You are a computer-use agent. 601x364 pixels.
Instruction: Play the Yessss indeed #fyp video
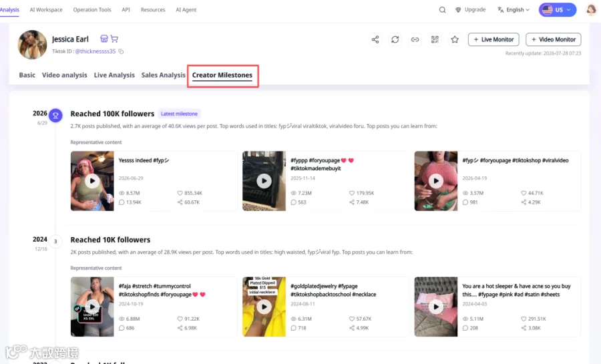[x=92, y=181]
